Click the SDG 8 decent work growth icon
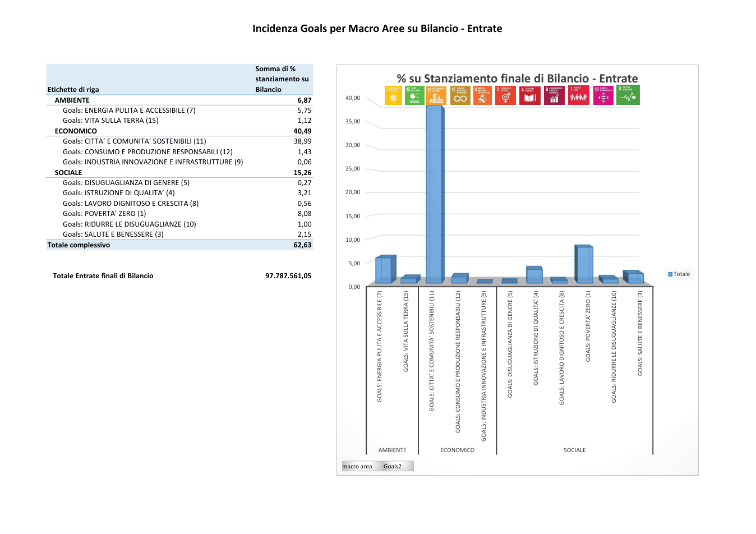Image resolution: width=756 pixels, height=534 pixels. pyautogui.click(x=554, y=95)
